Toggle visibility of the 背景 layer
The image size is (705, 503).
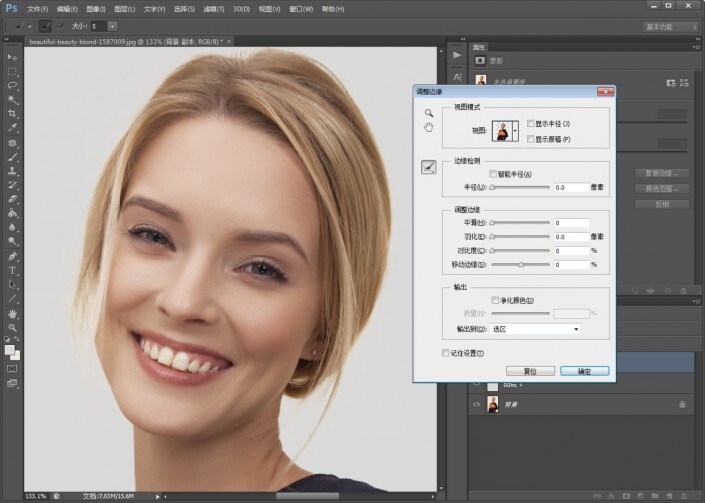click(475, 405)
